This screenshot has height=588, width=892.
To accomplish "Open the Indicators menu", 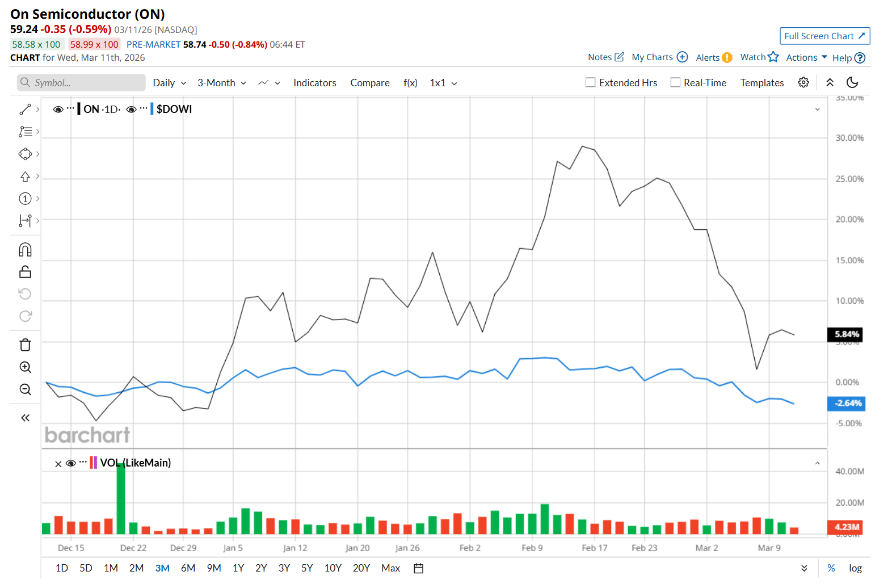I will click(315, 83).
